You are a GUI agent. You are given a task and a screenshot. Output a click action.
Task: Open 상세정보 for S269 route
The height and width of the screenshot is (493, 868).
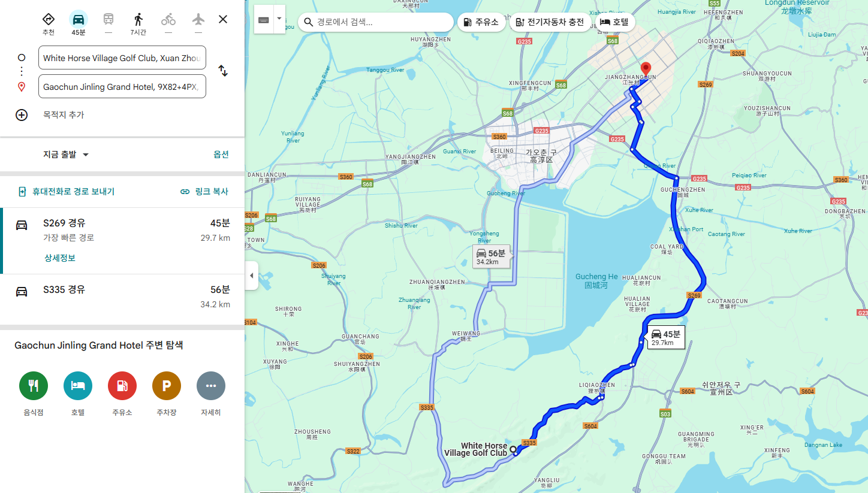[x=60, y=258]
